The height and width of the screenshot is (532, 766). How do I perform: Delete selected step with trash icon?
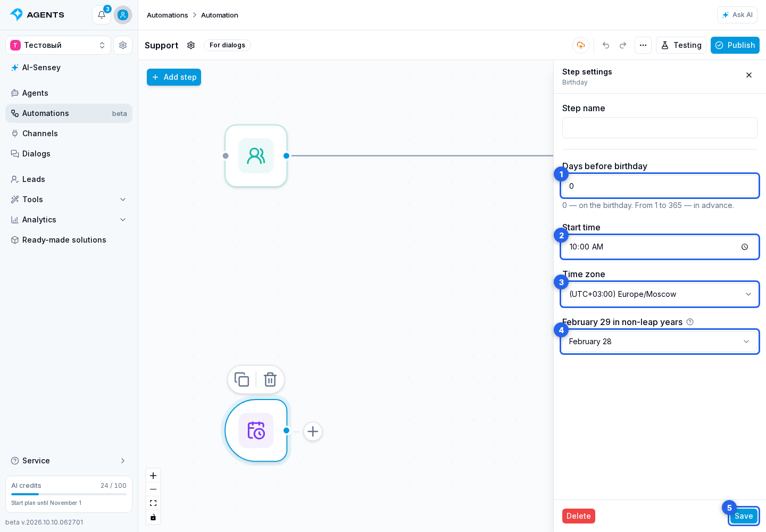coord(270,379)
